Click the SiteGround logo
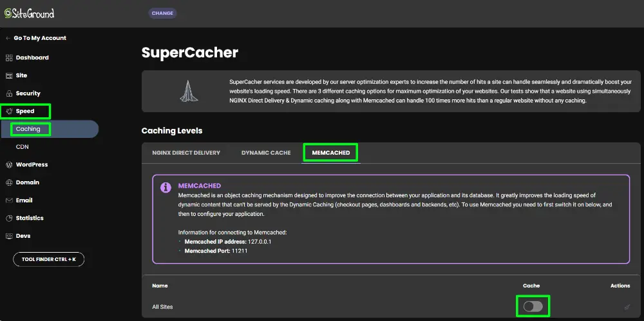Viewport: 644px width, 321px height. point(29,13)
